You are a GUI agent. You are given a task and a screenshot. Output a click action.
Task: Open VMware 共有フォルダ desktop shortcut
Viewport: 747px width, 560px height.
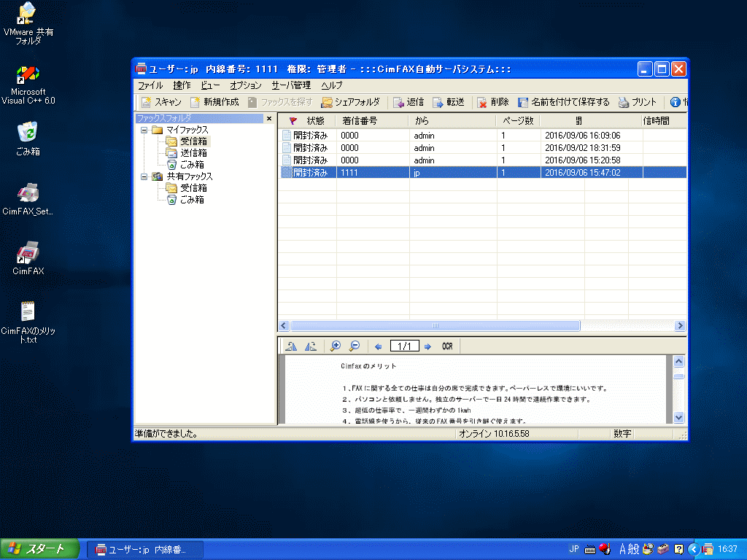(28, 24)
